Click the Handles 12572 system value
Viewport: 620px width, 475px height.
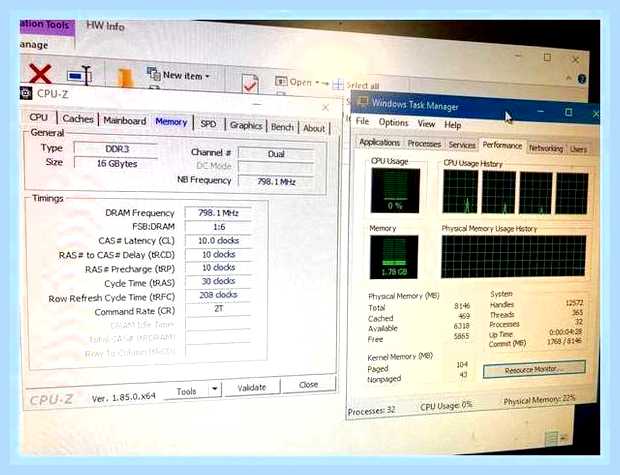[574, 303]
